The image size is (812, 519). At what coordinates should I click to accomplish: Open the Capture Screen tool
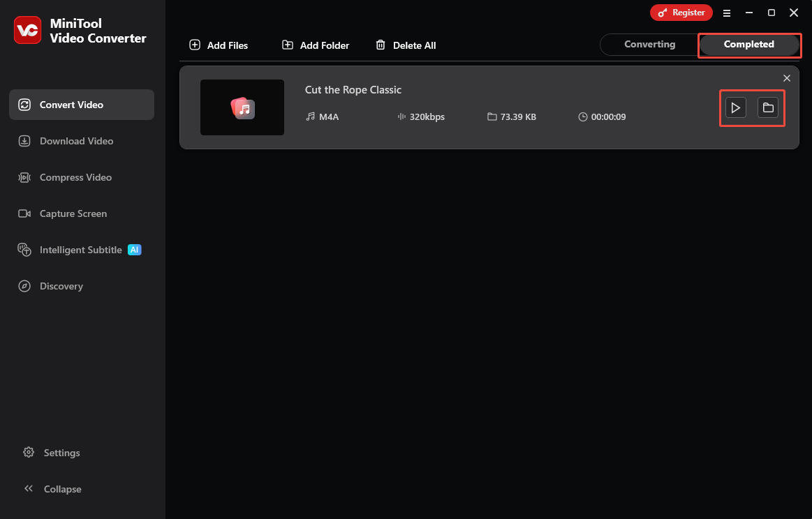24,213
